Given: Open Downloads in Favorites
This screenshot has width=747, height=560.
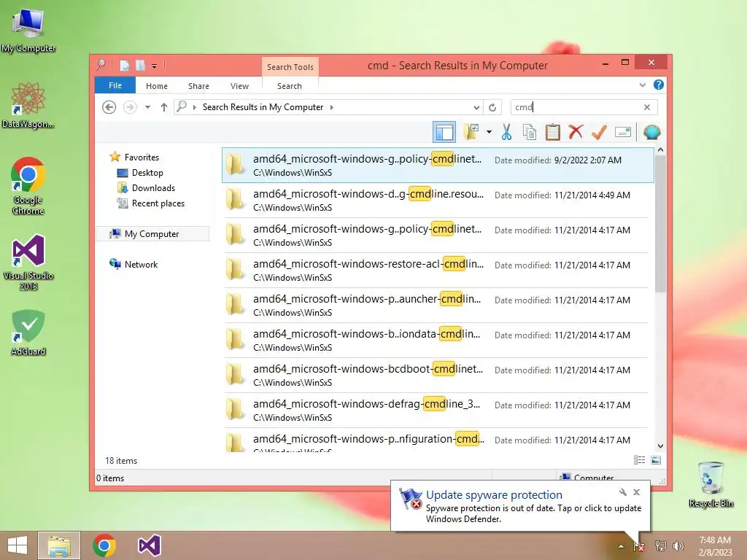Looking at the screenshot, I should (x=153, y=187).
